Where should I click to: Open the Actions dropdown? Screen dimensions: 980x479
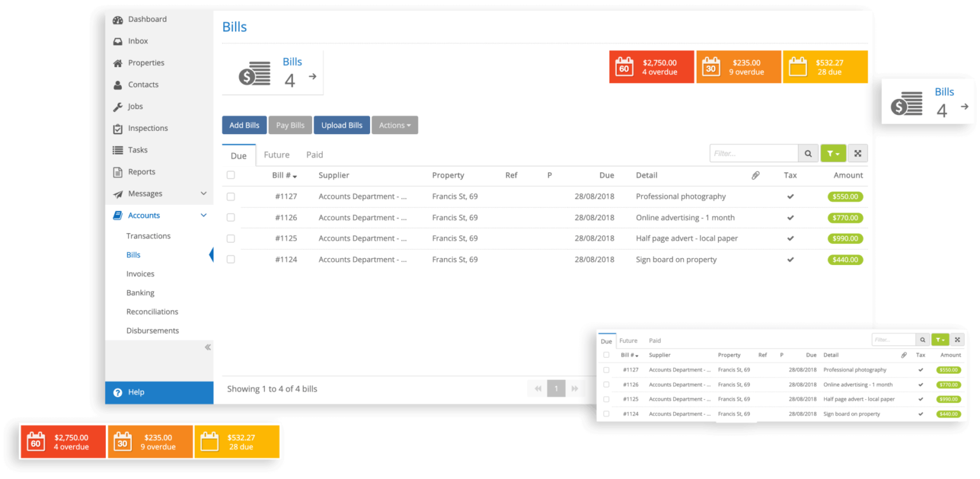click(x=394, y=125)
